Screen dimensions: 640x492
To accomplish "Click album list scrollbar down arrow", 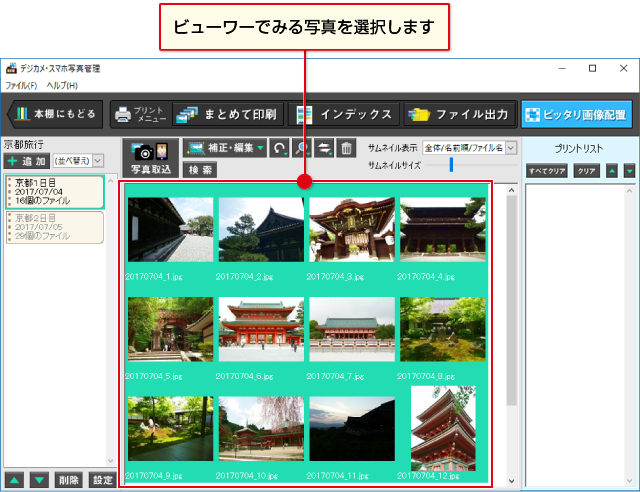I will (x=111, y=461).
